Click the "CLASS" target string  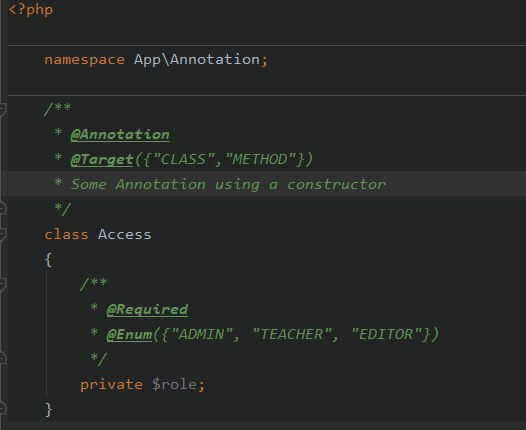coord(184,159)
